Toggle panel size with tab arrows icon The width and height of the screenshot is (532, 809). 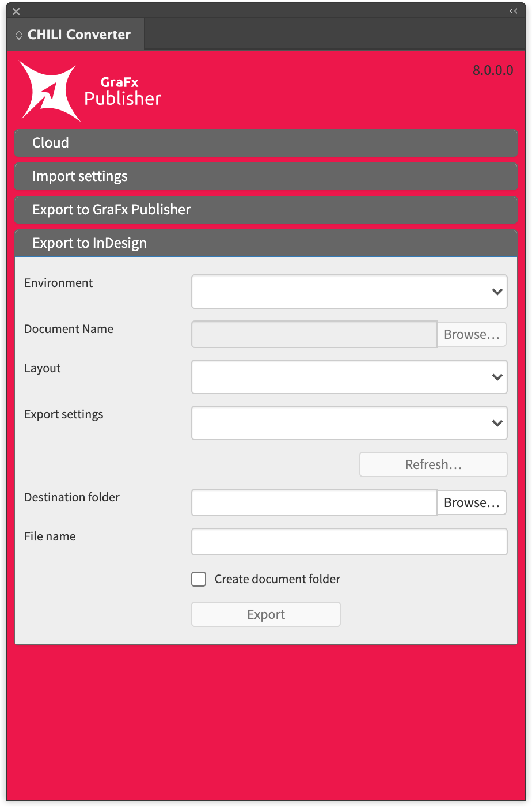click(19, 35)
